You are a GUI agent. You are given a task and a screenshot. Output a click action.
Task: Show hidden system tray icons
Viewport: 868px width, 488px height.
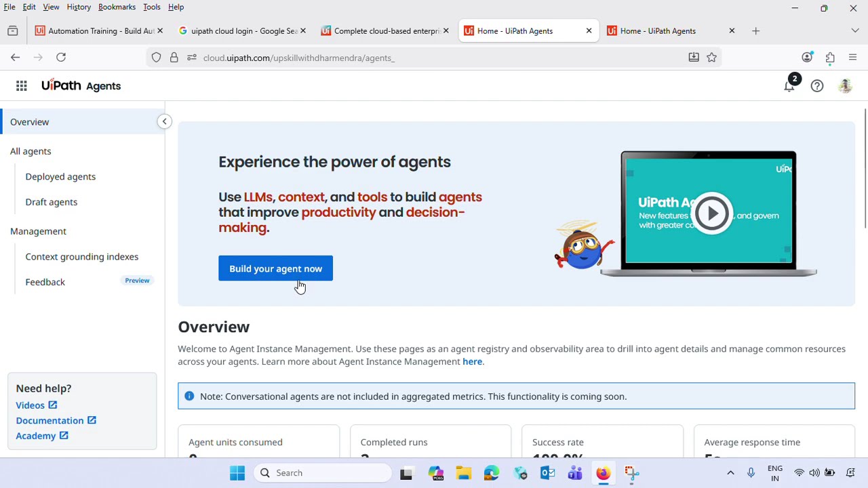coord(730,472)
